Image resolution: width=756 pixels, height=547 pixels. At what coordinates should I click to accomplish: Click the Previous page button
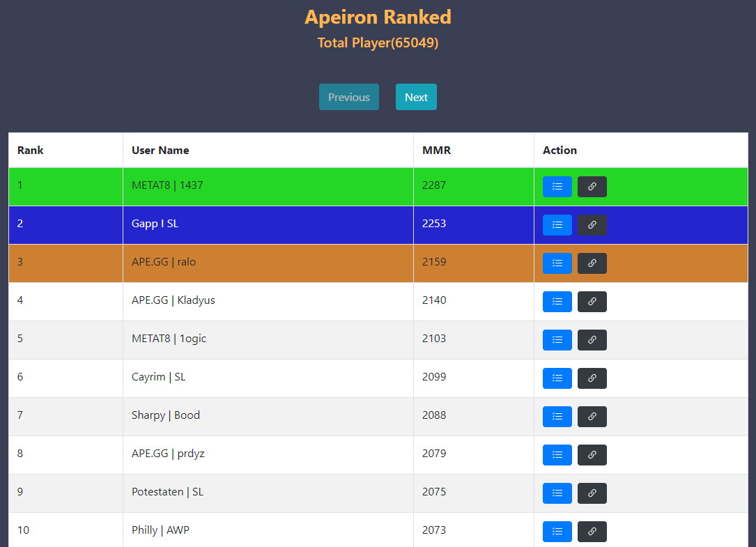click(349, 97)
